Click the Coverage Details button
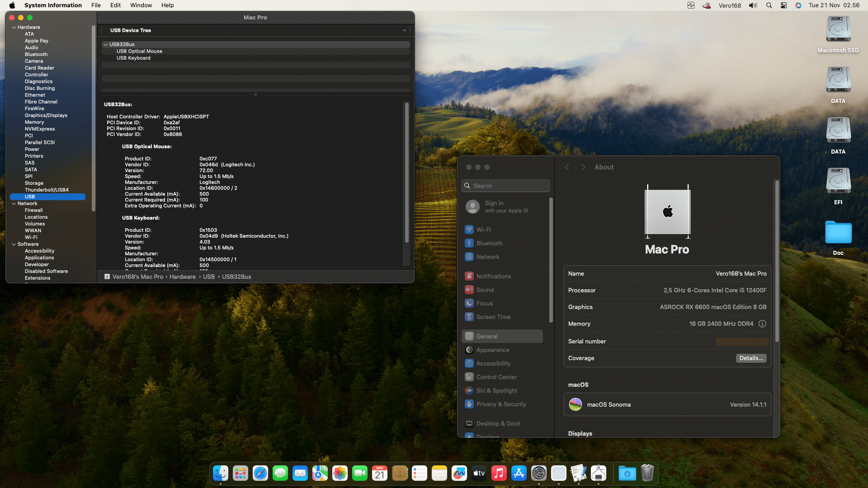 point(750,358)
